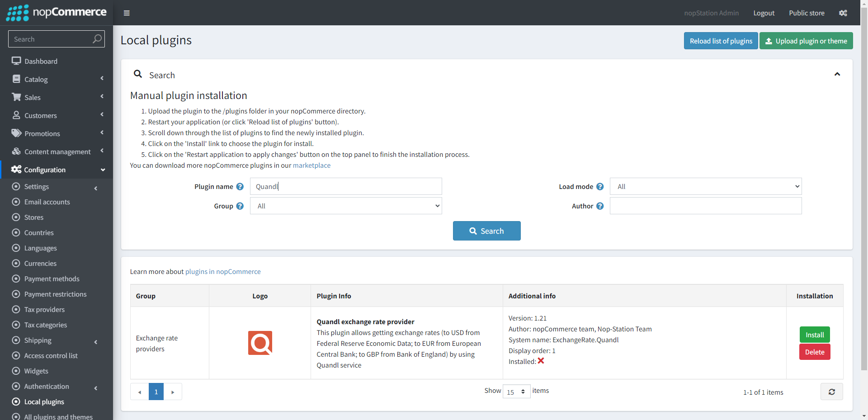
Task: Click the Dashboard monitor icon
Action: [16, 61]
